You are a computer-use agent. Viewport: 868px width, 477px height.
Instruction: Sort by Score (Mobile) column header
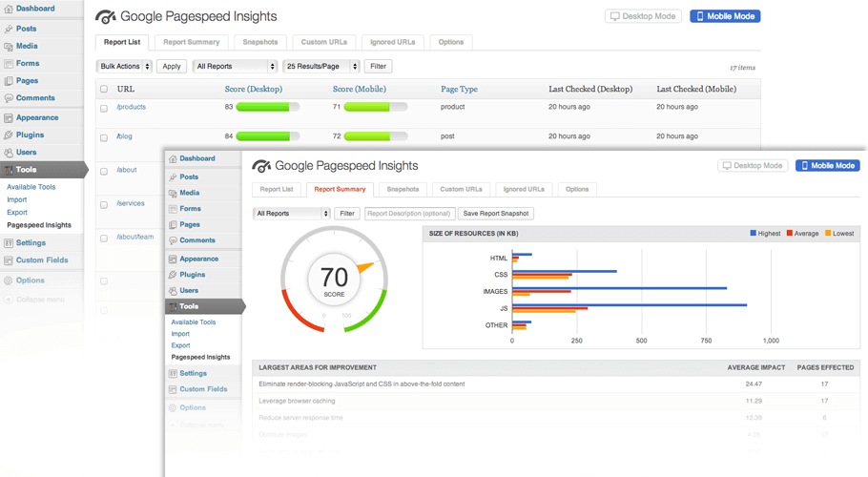pyautogui.click(x=360, y=89)
